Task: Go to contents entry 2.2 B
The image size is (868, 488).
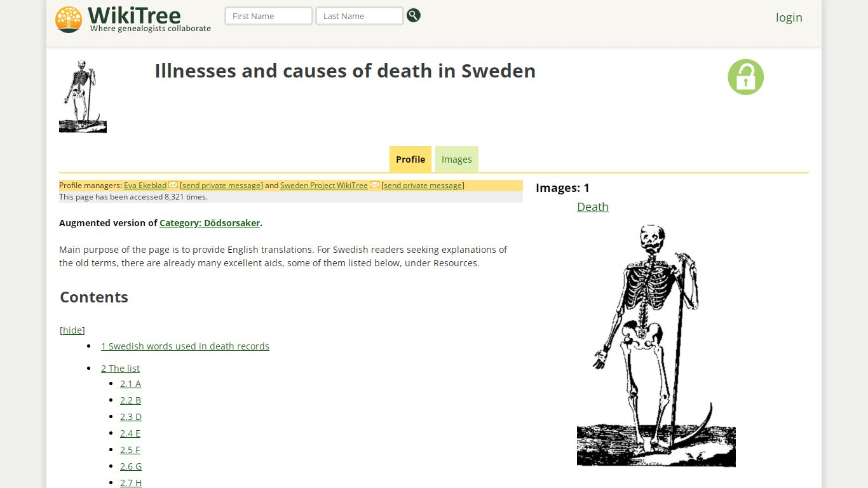Action: pyautogui.click(x=130, y=400)
